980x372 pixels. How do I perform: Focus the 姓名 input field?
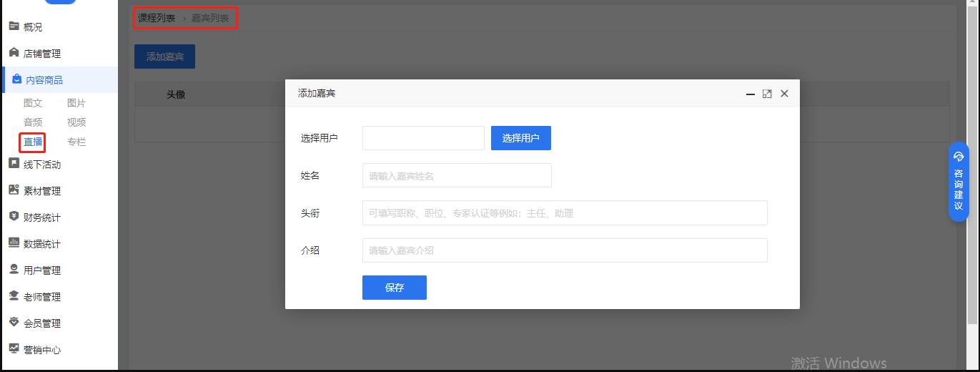pyautogui.click(x=457, y=175)
